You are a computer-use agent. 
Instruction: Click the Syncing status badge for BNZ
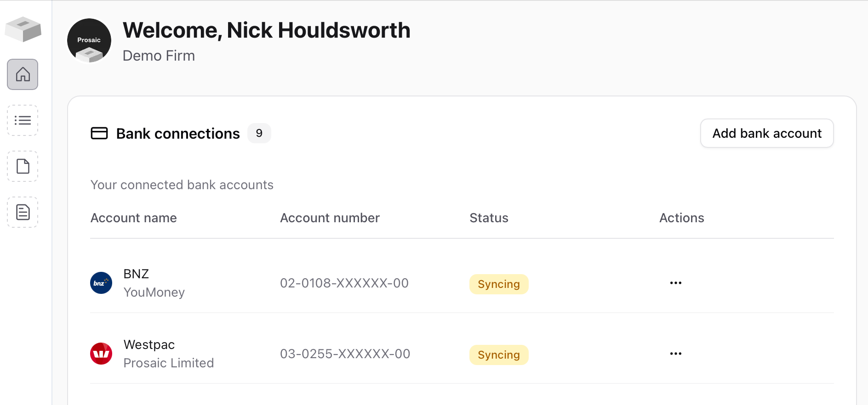(x=499, y=284)
